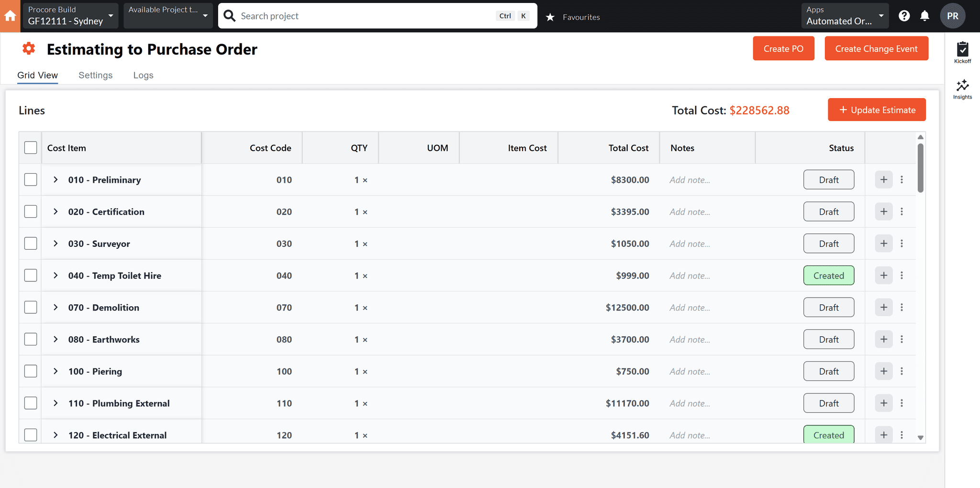Click the settings gear beside page title
Image resolution: width=980 pixels, height=488 pixels.
tap(29, 48)
